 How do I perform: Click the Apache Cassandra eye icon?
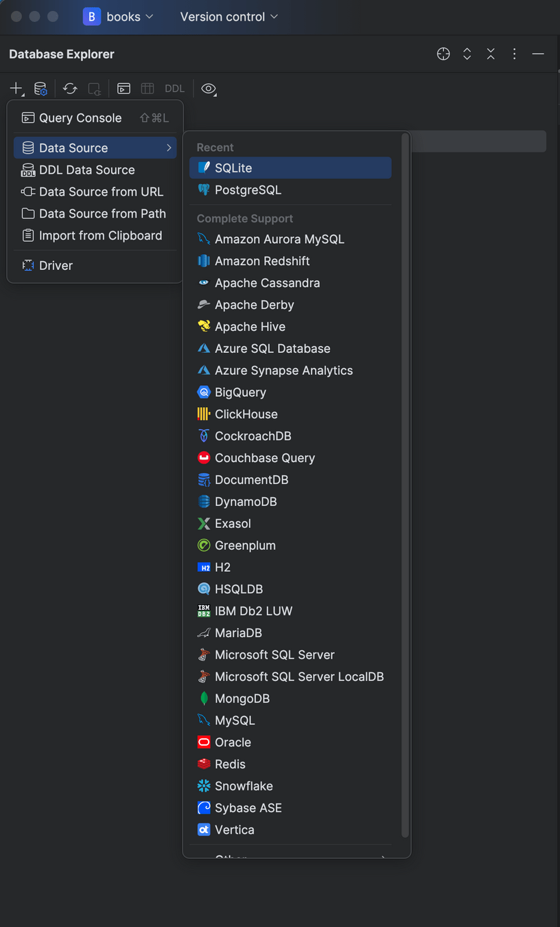[x=204, y=283]
